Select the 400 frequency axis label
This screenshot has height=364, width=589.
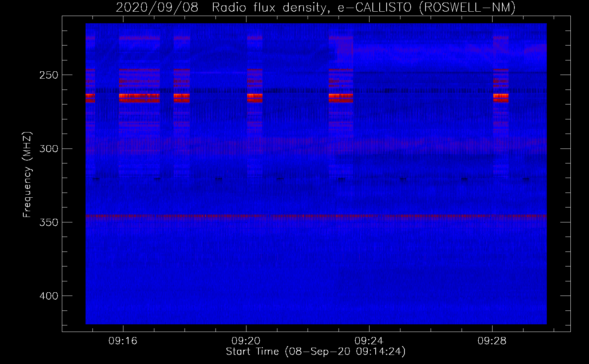click(49, 296)
